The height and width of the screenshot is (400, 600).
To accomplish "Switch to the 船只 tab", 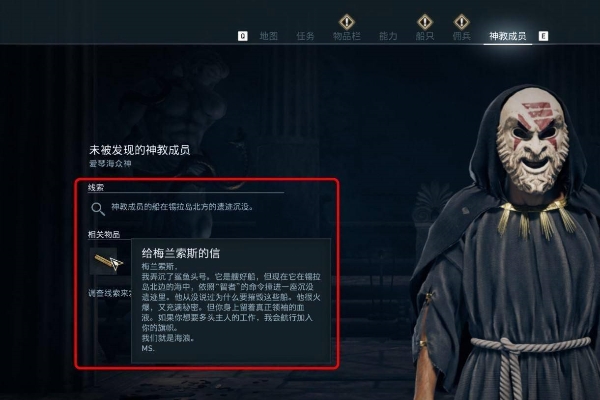I will pos(425,36).
